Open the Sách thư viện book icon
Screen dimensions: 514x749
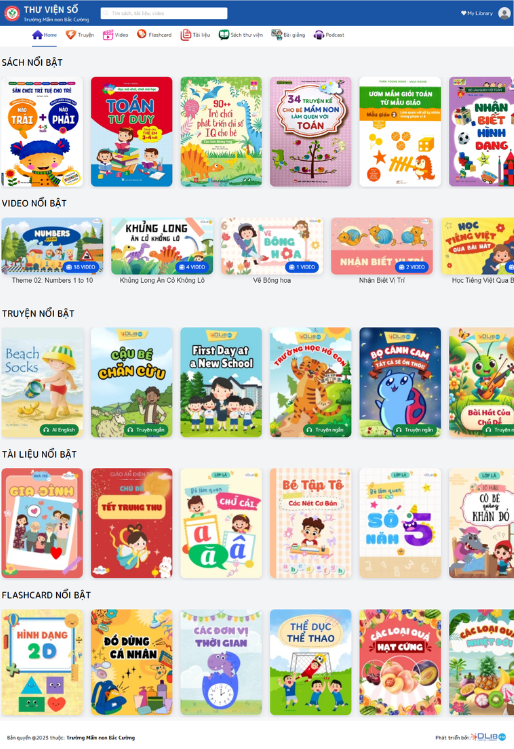click(x=224, y=35)
